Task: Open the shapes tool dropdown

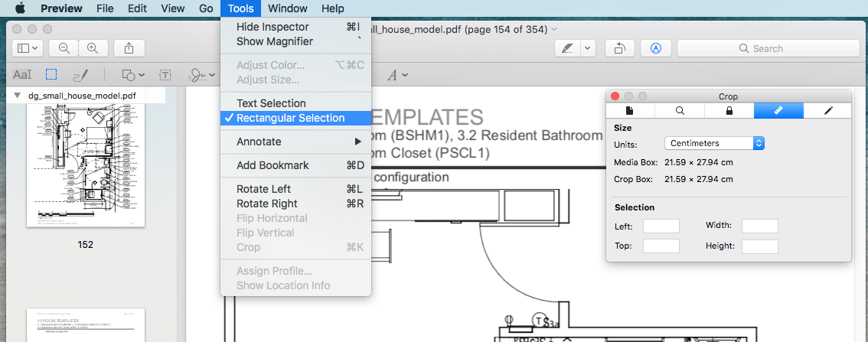Action: 133,75
